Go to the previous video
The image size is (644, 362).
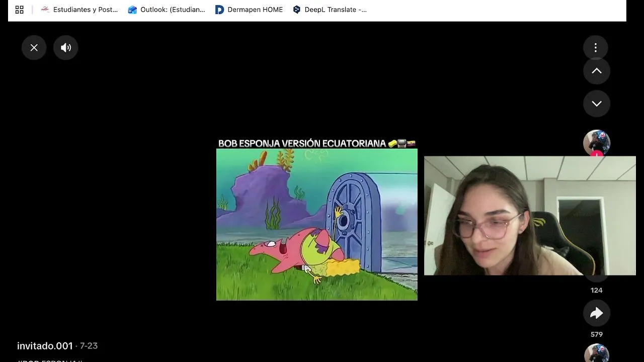point(597,71)
